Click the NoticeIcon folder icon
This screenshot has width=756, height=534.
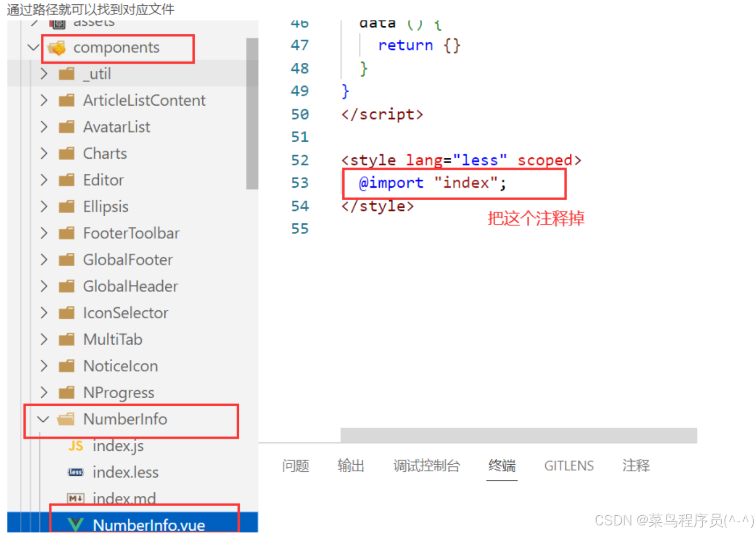coord(67,366)
